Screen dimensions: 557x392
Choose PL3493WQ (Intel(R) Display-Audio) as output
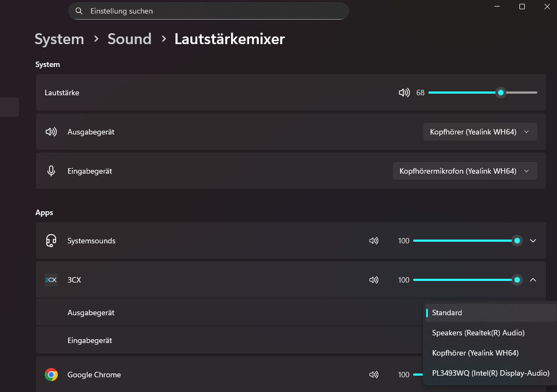(x=490, y=372)
